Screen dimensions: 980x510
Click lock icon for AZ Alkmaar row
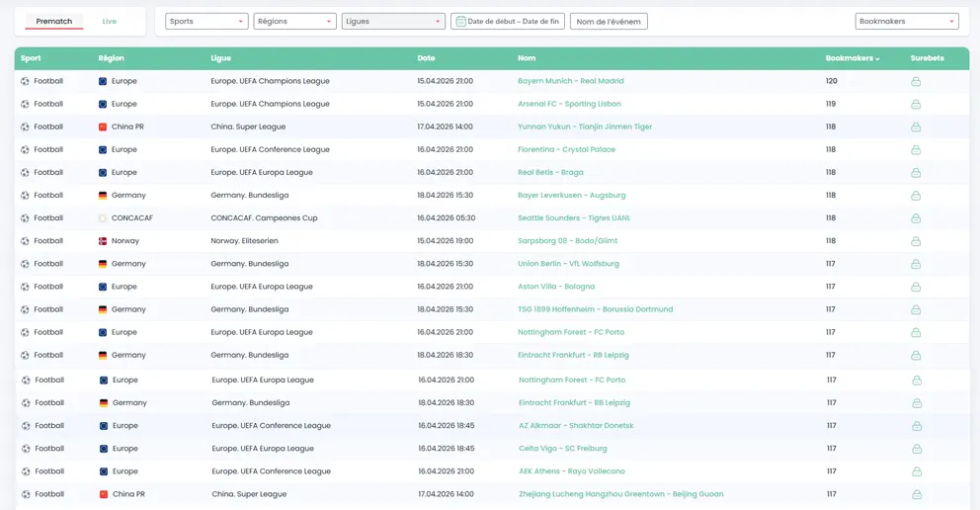(916, 426)
